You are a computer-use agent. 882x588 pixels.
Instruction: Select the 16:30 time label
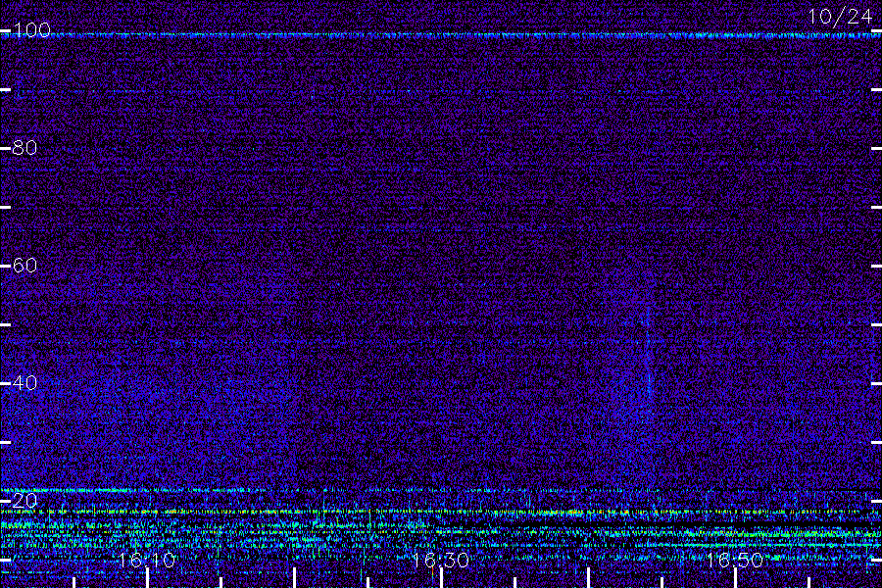coord(440,560)
